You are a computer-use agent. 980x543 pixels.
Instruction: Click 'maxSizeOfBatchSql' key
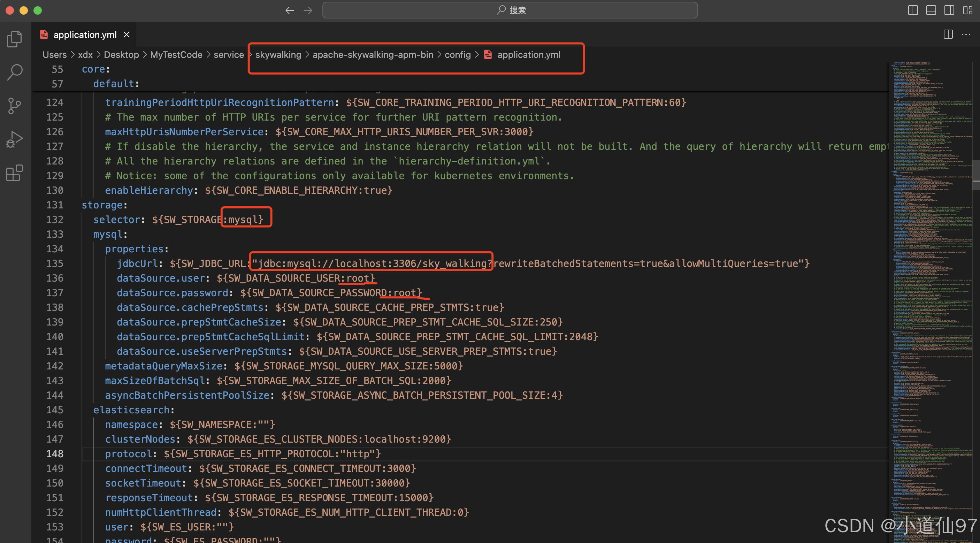pyautogui.click(x=155, y=381)
